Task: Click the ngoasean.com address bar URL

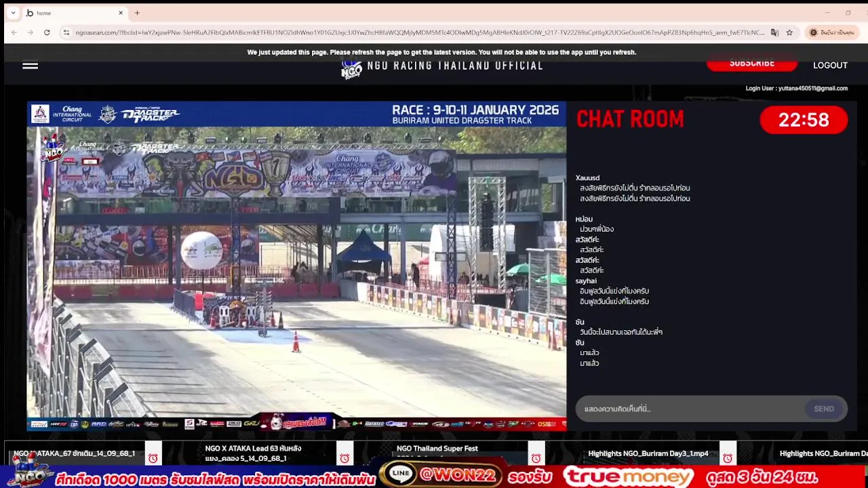Action: pos(419,33)
